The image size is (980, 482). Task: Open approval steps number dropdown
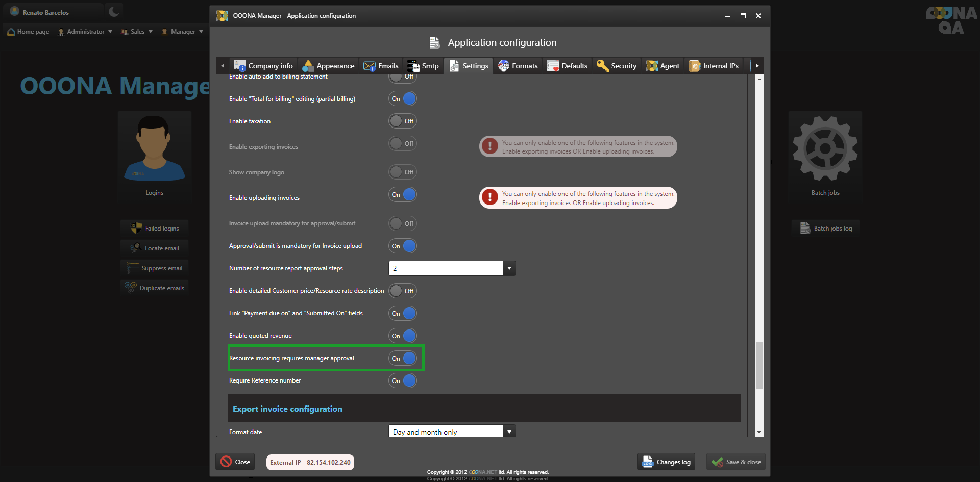509,268
